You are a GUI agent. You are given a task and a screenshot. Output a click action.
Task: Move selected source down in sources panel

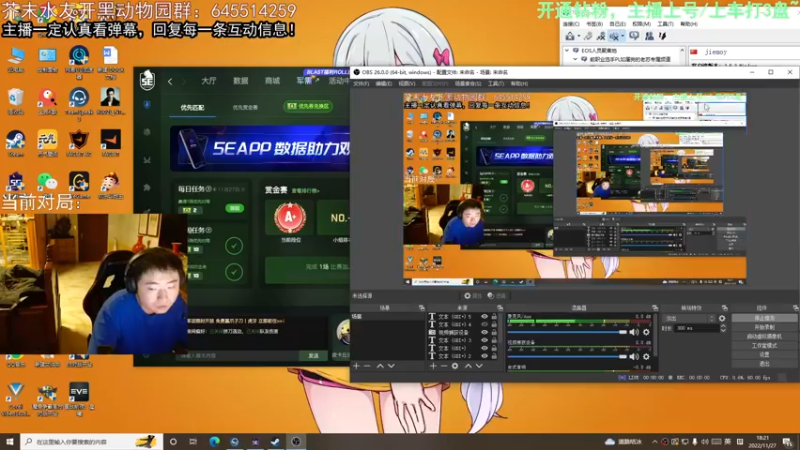pyautogui.click(x=479, y=366)
